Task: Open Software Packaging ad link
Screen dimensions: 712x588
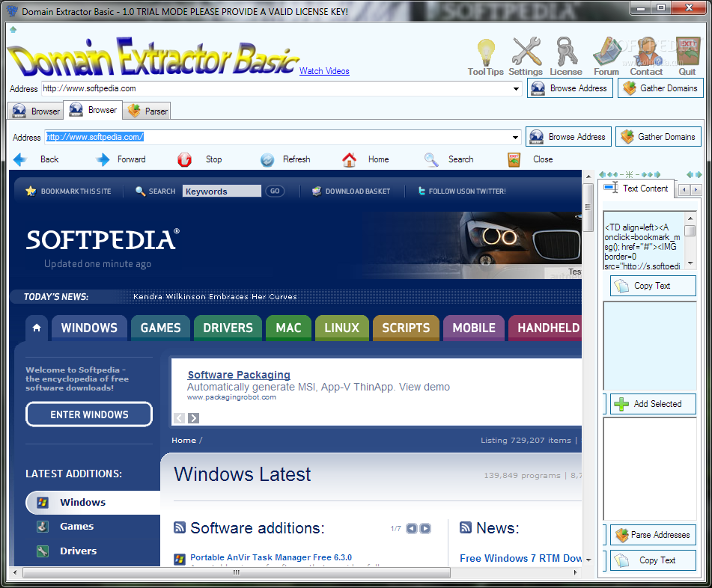Action: [x=239, y=375]
